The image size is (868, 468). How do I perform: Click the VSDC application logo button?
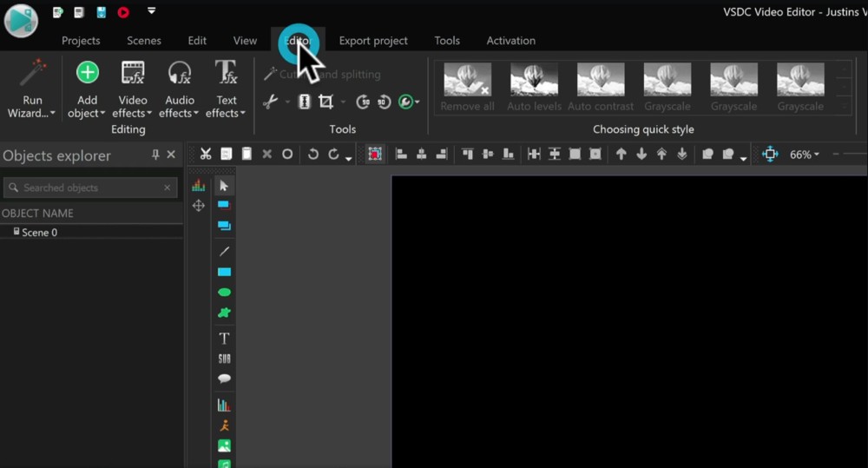[21, 21]
